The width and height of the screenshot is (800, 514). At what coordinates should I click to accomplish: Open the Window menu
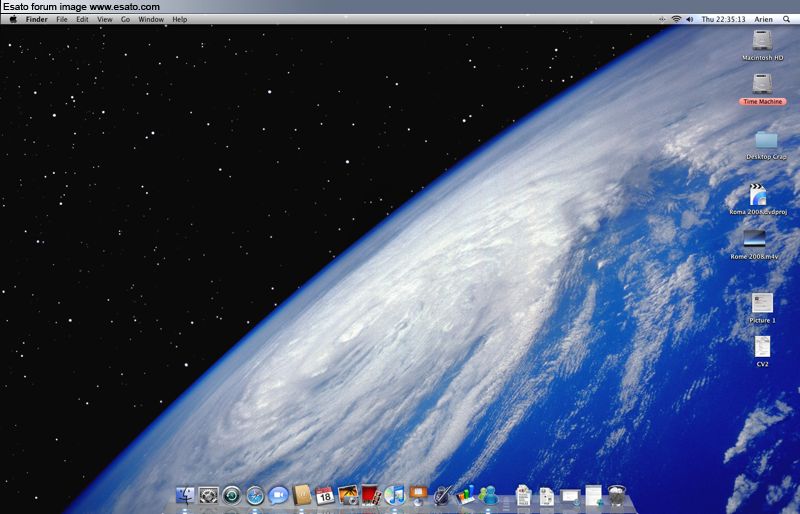coord(151,19)
